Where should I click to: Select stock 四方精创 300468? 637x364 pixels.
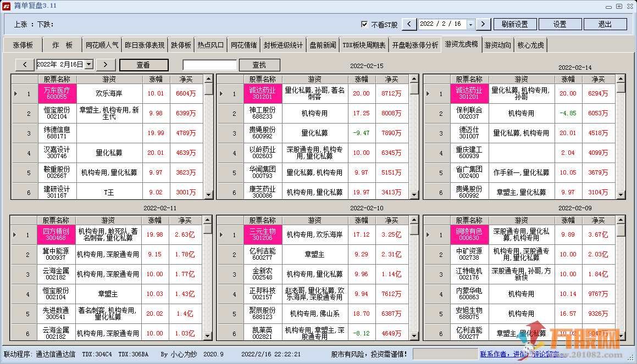coord(56,234)
